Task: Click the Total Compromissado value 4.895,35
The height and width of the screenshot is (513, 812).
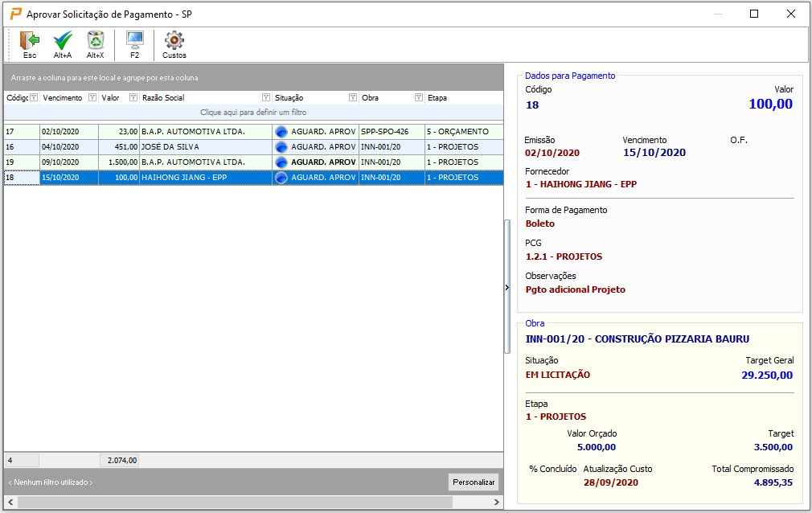Action: pos(773,482)
